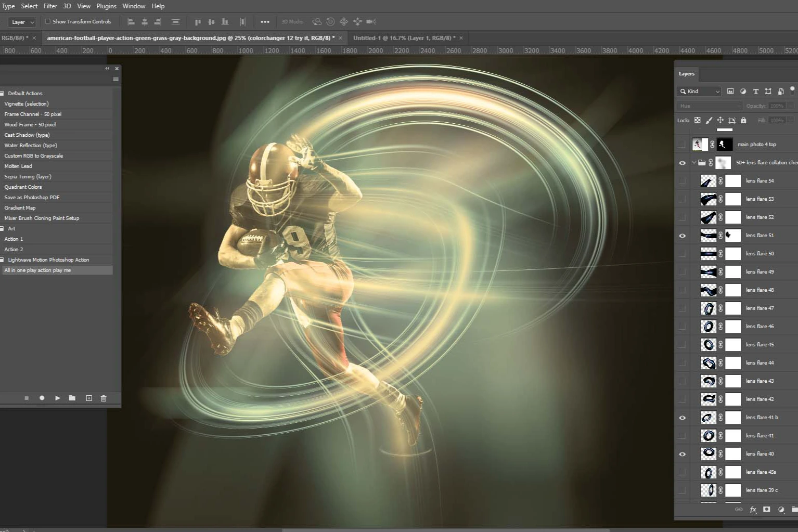Click the Begin recording icon in Actions panel
This screenshot has height=532, width=798.
(42, 398)
